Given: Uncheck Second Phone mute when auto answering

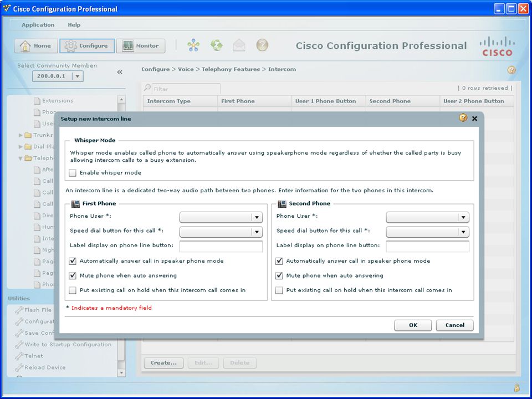Looking at the screenshot, I should point(279,275).
